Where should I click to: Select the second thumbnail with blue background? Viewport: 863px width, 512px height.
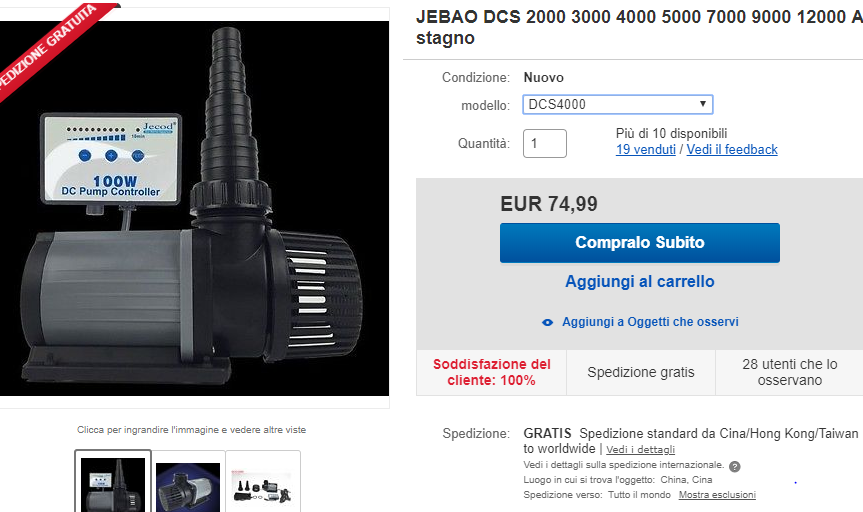point(188,484)
